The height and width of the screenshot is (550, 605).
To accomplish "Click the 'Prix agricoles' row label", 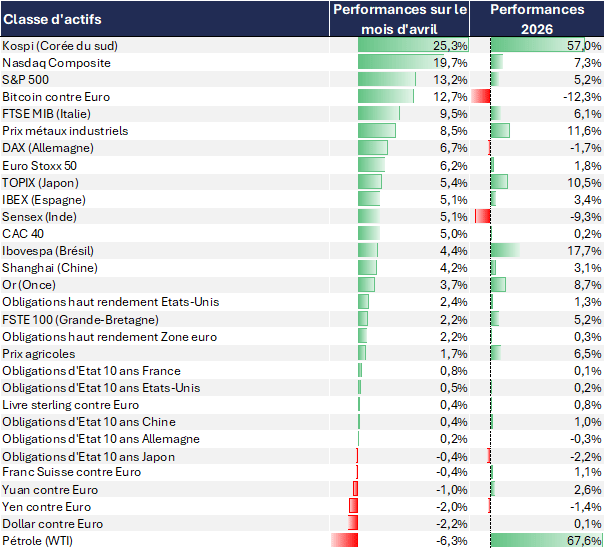I will (39, 354).
